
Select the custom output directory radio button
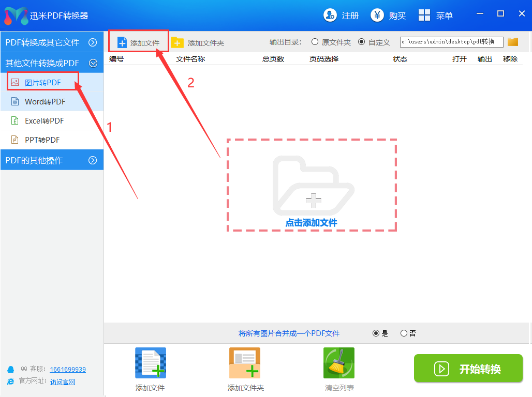click(361, 42)
